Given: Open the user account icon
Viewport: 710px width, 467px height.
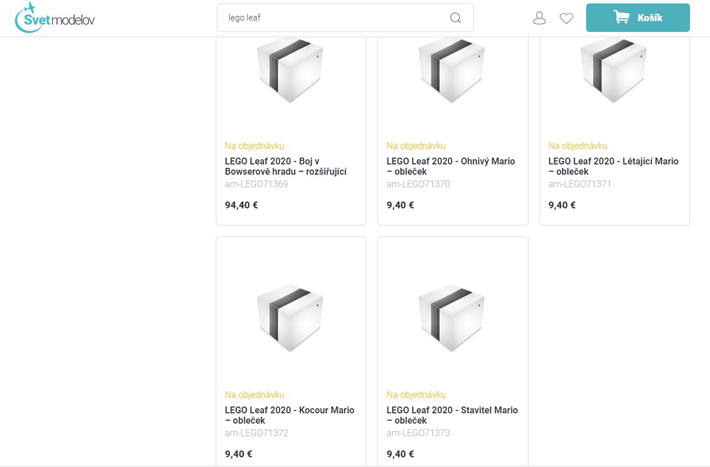Looking at the screenshot, I should coord(539,18).
